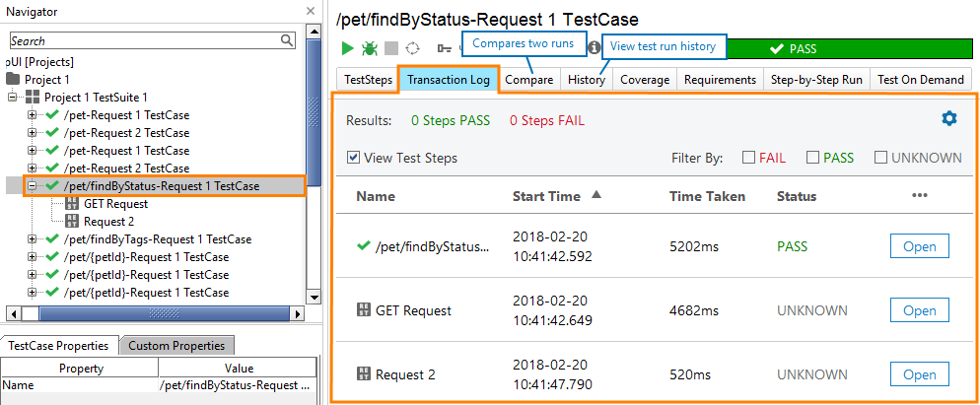Open the /pet/findByStatus... transaction row
The image size is (980, 405).
coord(920,246)
